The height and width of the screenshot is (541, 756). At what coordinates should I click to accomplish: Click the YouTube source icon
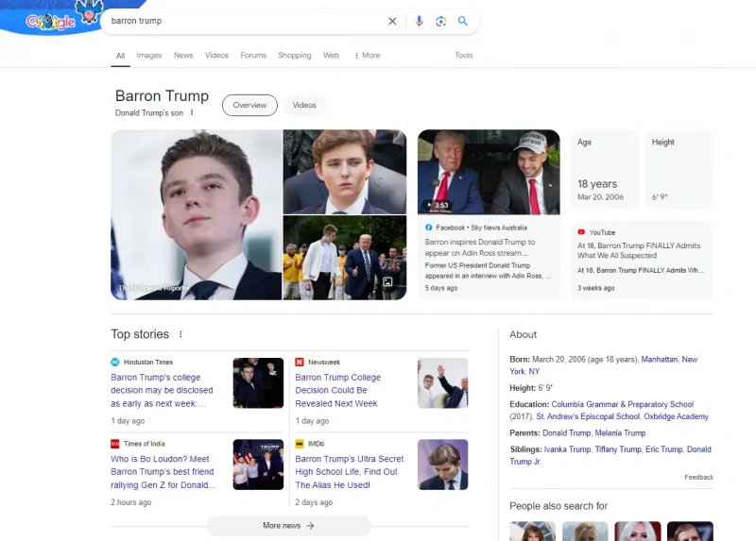click(x=581, y=232)
